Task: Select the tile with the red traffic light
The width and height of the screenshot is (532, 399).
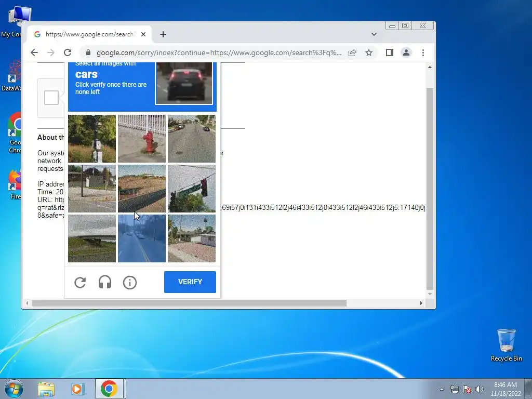Action: tap(192, 188)
